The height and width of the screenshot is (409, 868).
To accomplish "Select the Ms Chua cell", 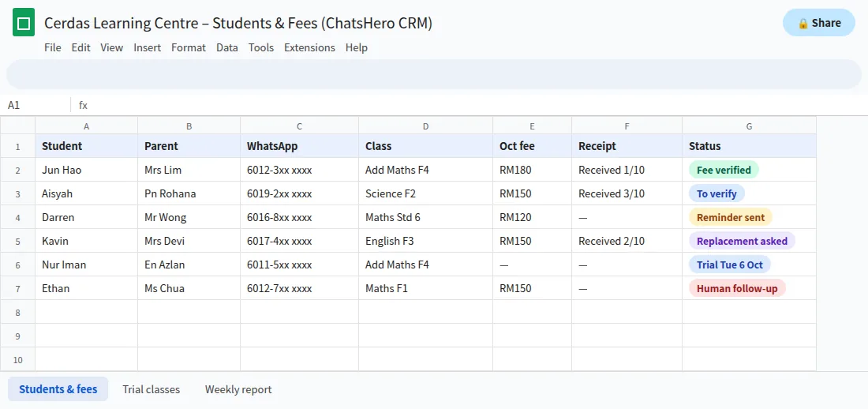I will click(189, 289).
